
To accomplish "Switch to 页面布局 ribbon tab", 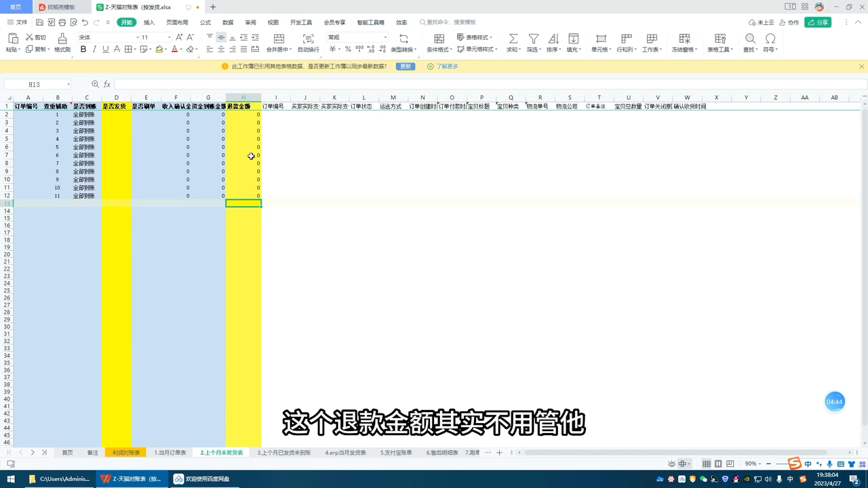I will [x=177, y=22].
